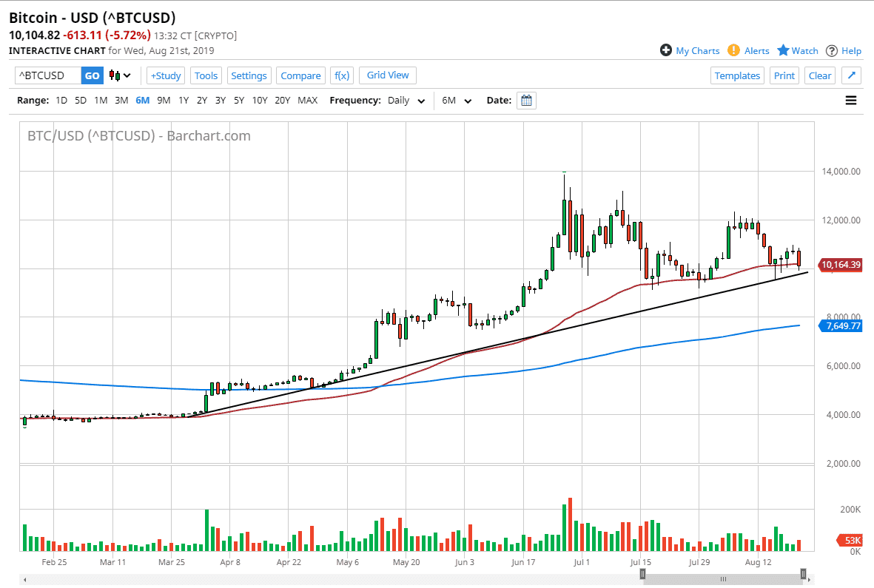Viewport: 874px width, 588px height.
Task: Expand the 6M period dropdown next to Frequency
Action: [x=456, y=100]
